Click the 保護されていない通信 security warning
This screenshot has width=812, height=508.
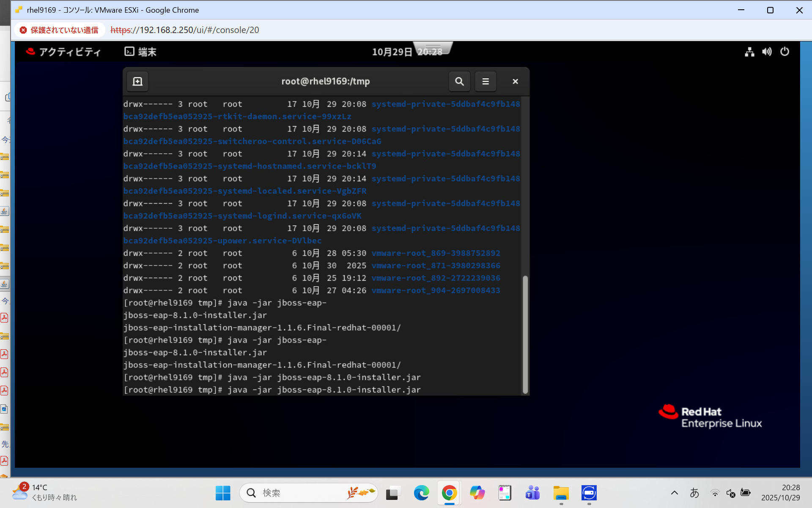[59, 30]
